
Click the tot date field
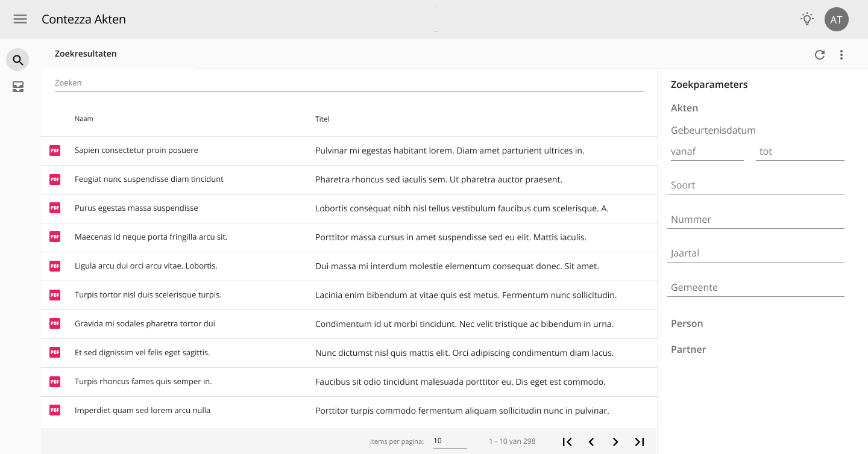point(800,152)
